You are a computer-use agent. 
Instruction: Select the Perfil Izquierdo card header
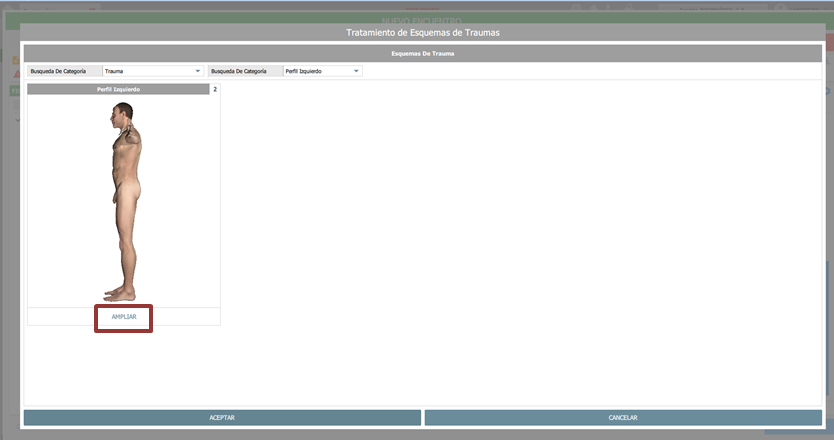118,90
